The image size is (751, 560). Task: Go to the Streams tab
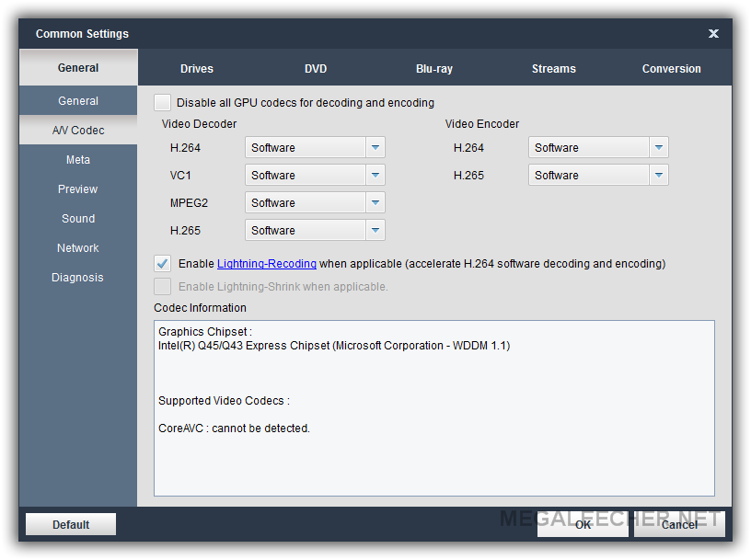[554, 68]
